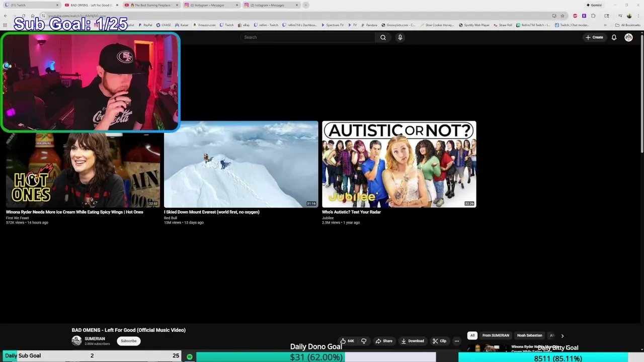Close the BAD OMENS tab
The height and width of the screenshot is (362, 644).
117,5
